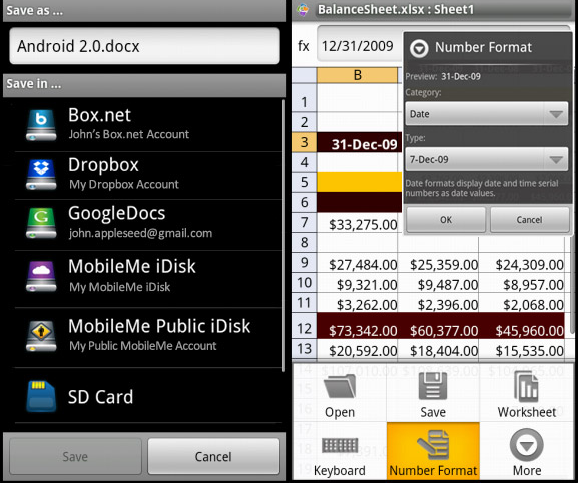Image resolution: width=578 pixels, height=483 pixels.
Task: Expand the Category dropdown showing Date
Action: pyautogui.click(x=487, y=114)
